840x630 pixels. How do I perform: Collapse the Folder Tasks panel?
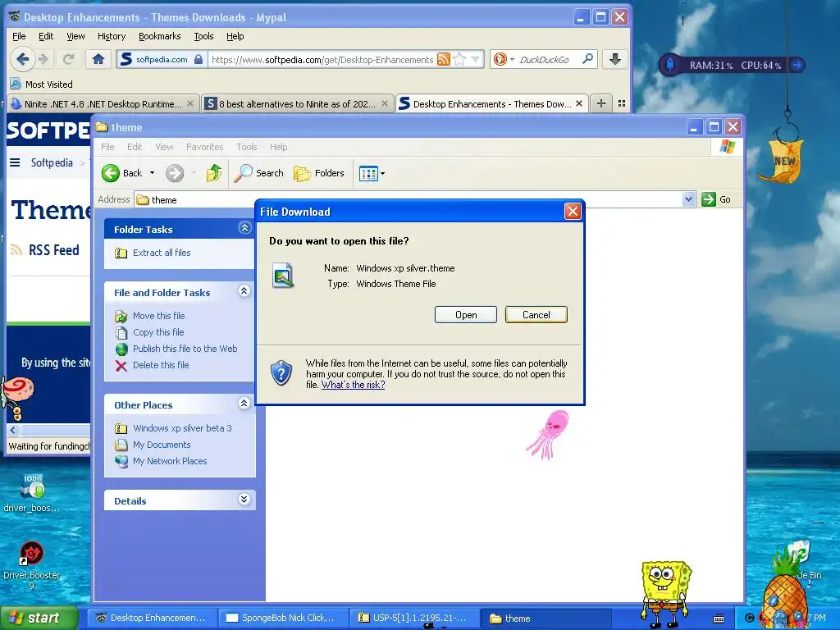click(x=244, y=228)
